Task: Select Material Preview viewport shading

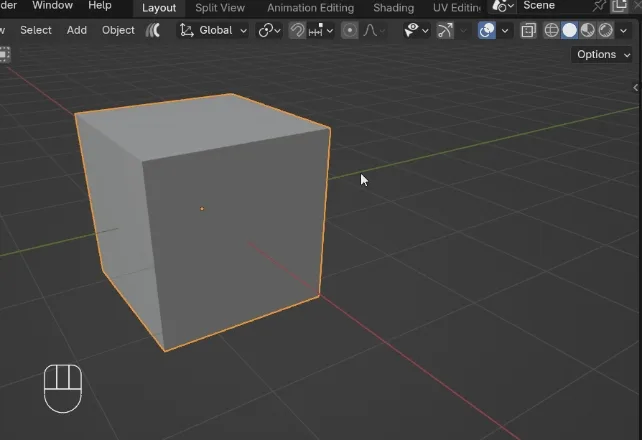Action: [x=588, y=30]
